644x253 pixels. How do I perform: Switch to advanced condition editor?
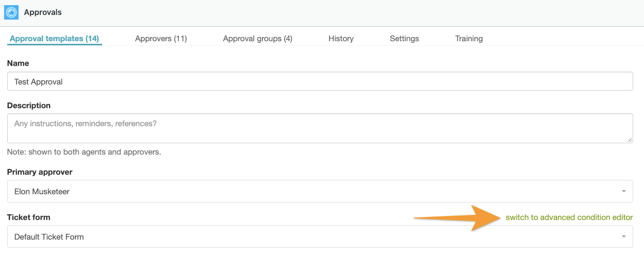coord(569,217)
